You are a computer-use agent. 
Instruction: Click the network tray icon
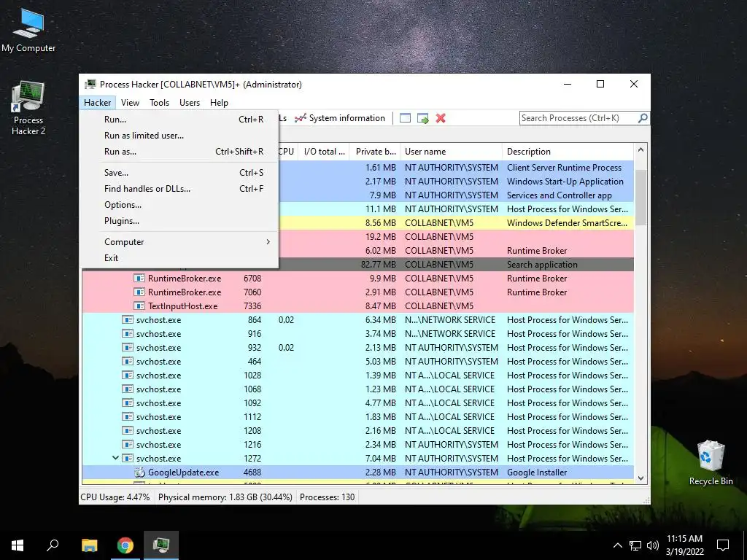(635, 545)
